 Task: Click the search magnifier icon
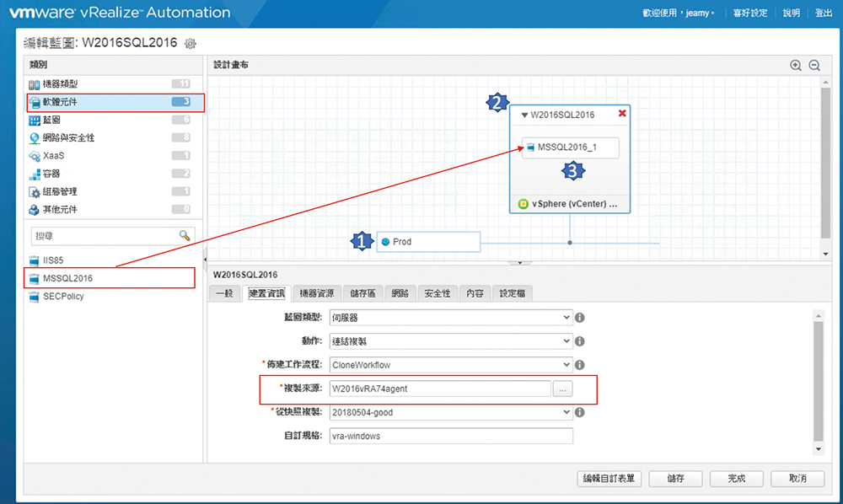[x=185, y=235]
